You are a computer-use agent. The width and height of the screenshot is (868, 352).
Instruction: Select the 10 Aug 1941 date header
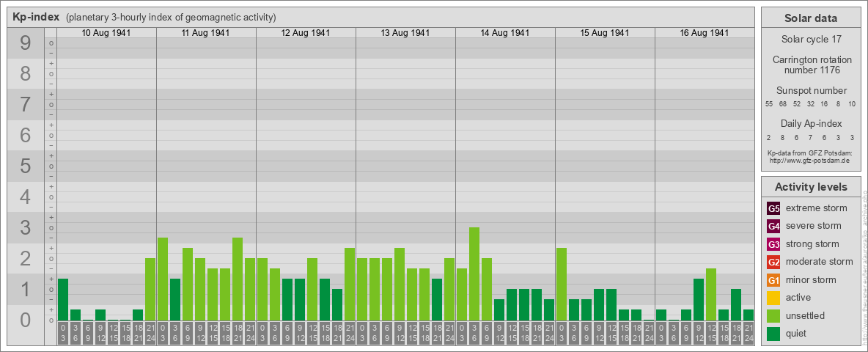pyautogui.click(x=106, y=33)
